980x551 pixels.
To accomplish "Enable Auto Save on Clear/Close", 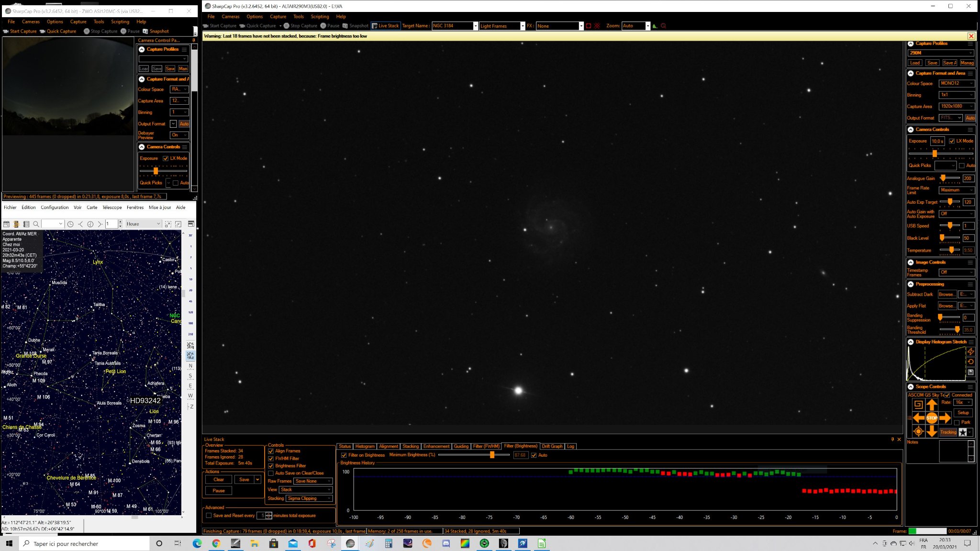I will [x=271, y=473].
